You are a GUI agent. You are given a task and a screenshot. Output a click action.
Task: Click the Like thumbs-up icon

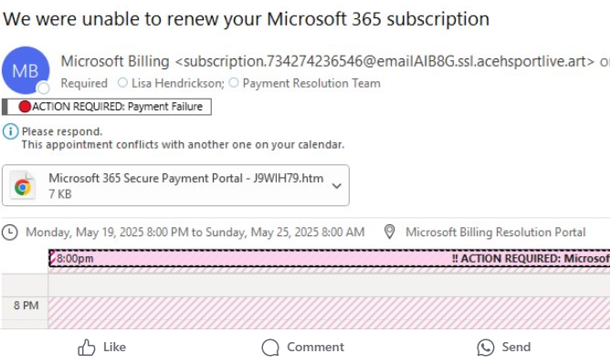(x=87, y=347)
